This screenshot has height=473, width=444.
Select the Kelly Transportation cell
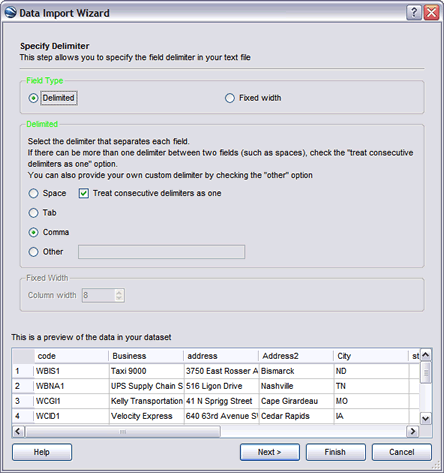pos(146,401)
